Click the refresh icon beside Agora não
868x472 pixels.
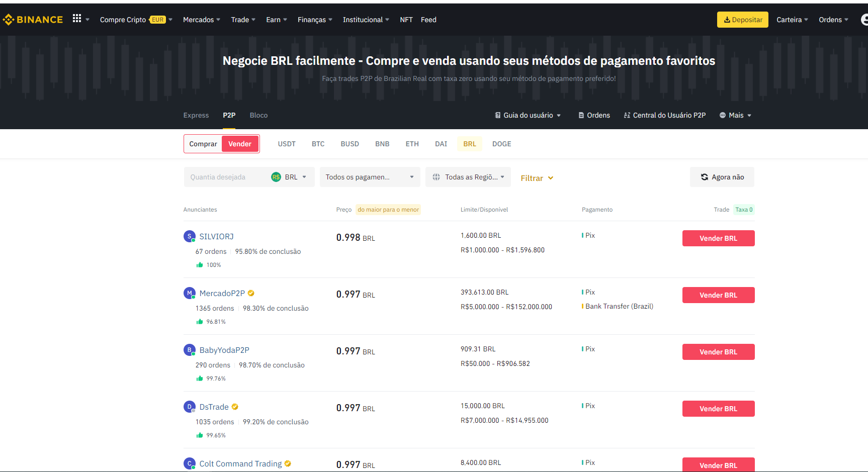(x=704, y=177)
